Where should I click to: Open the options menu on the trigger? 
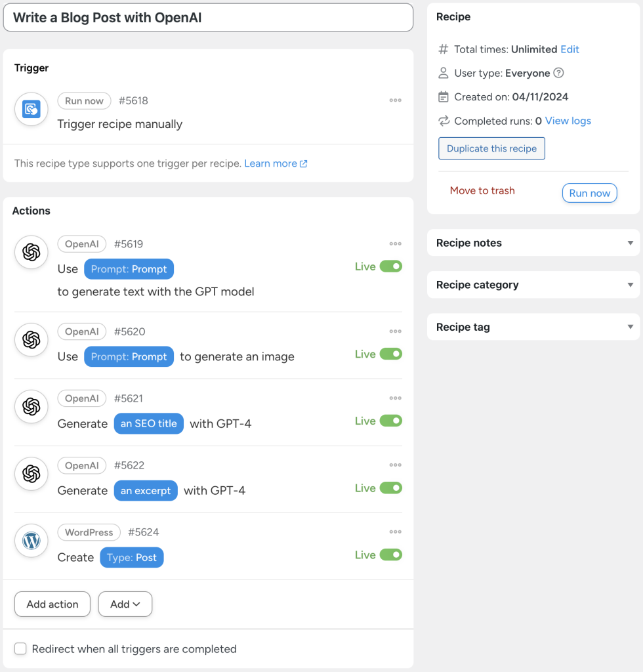point(395,100)
